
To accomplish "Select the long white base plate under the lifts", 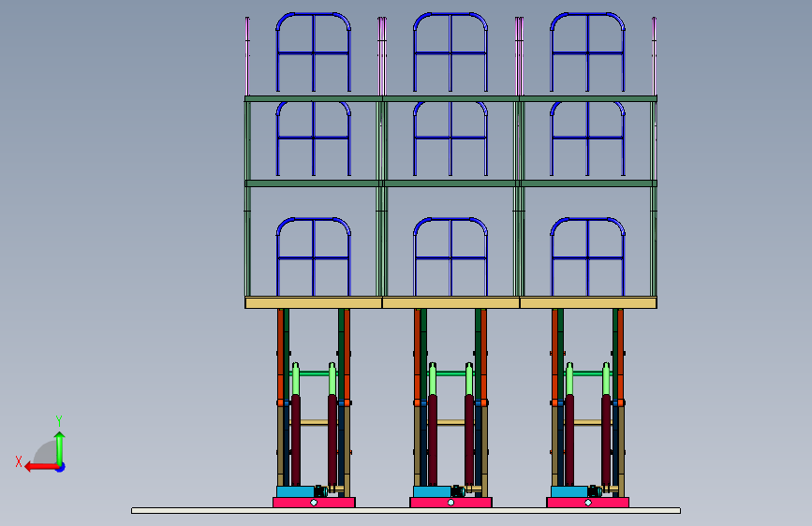I will click(x=406, y=510).
